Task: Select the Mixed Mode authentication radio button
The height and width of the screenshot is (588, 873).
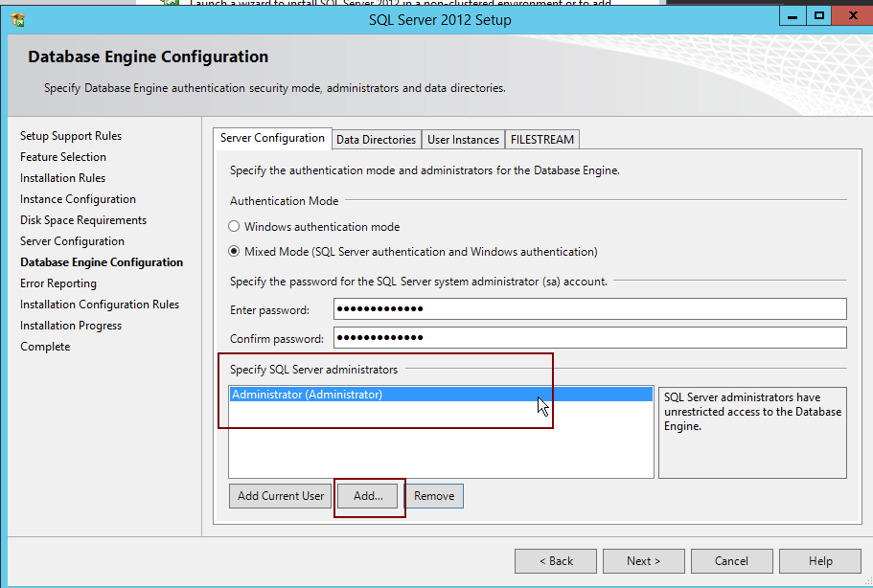Action: click(x=234, y=252)
